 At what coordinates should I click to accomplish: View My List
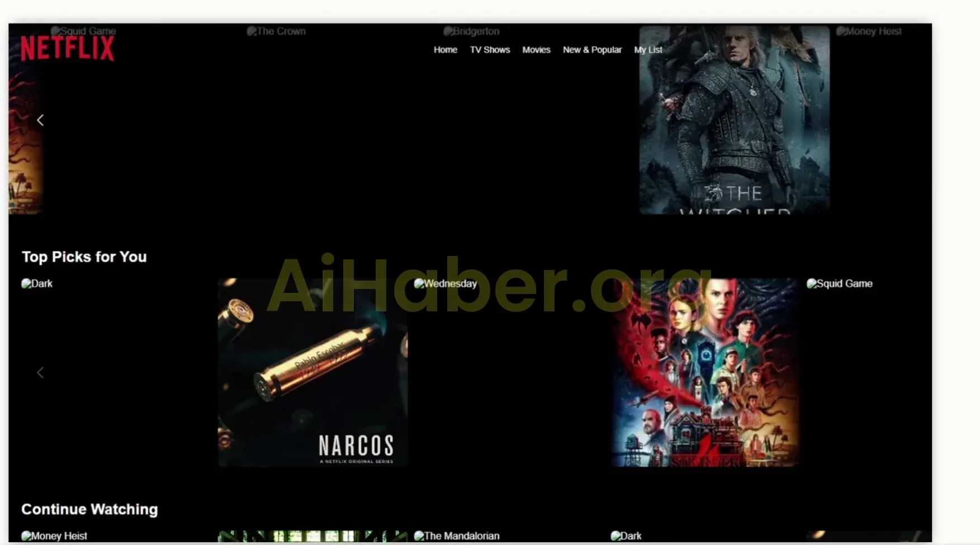click(647, 50)
